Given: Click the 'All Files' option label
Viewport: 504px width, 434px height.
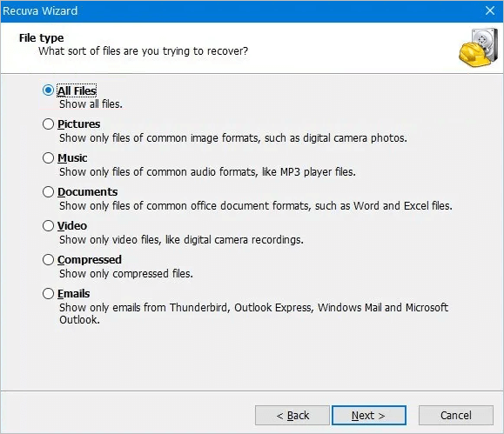Looking at the screenshot, I should point(77,91).
